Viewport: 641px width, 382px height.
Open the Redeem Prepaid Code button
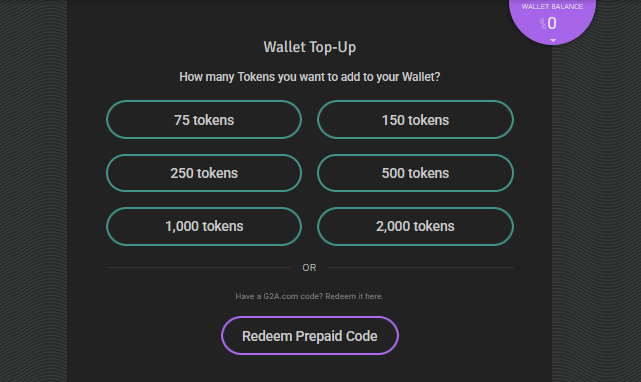click(x=310, y=336)
